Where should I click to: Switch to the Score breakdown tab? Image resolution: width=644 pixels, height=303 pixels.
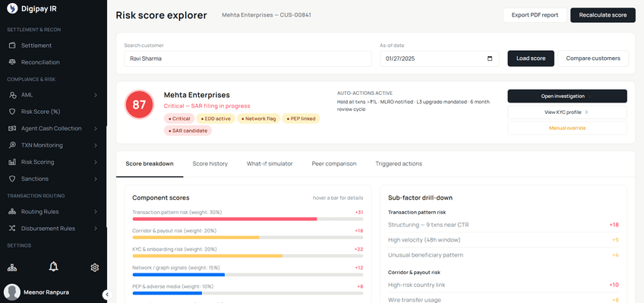click(150, 164)
